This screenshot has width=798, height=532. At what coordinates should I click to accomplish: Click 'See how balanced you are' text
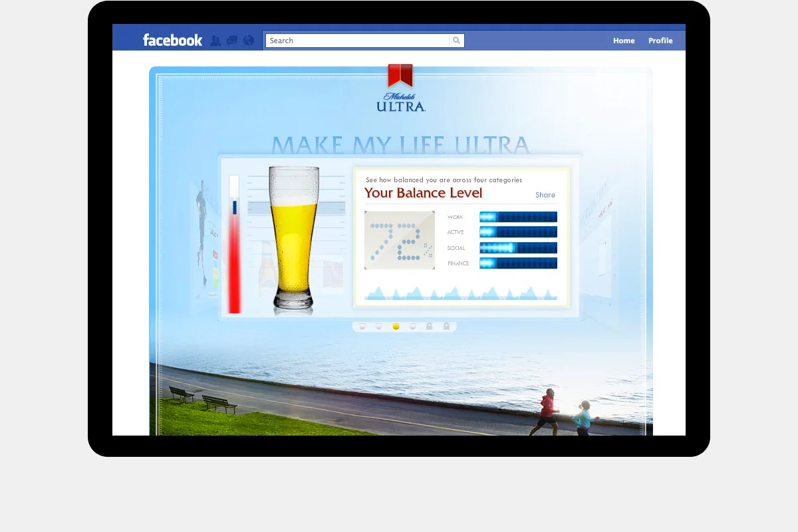444,180
